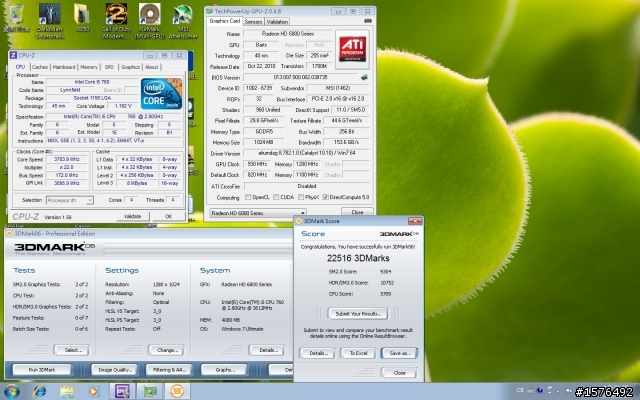Switch to the Graphics tab in CPU-Z
640x400 pixels.
tap(130, 67)
